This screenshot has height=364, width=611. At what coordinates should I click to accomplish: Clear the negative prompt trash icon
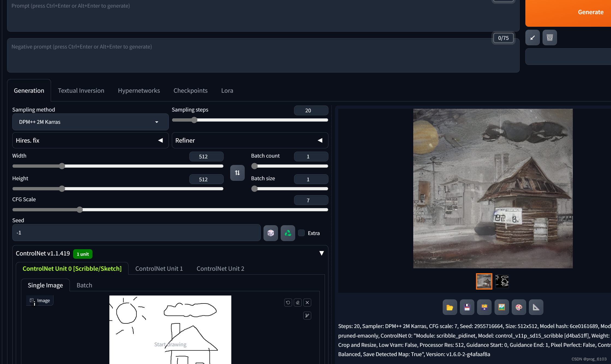click(x=550, y=38)
